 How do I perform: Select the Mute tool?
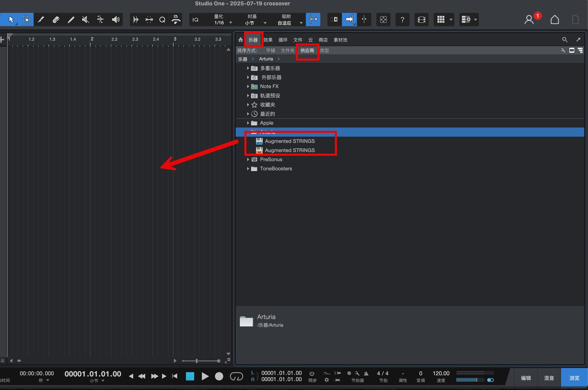[85, 20]
